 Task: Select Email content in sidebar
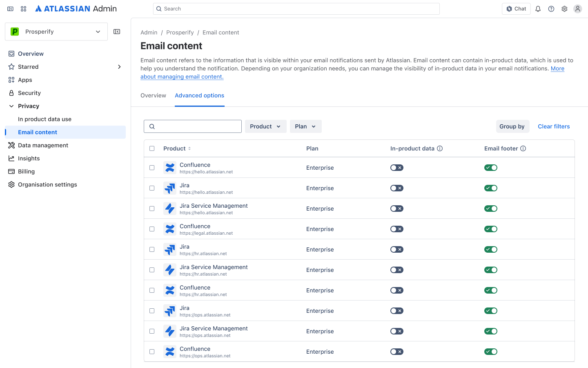pyautogui.click(x=65, y=132)
